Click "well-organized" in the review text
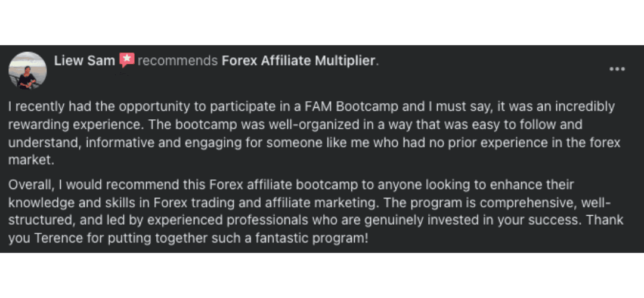The image size is (644, 298). [274, 125]
